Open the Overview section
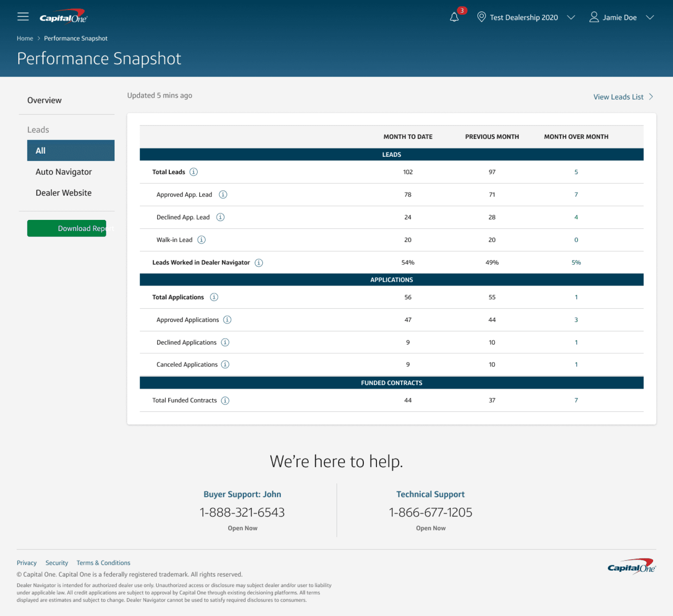The image size is (673, 616). 44,100
